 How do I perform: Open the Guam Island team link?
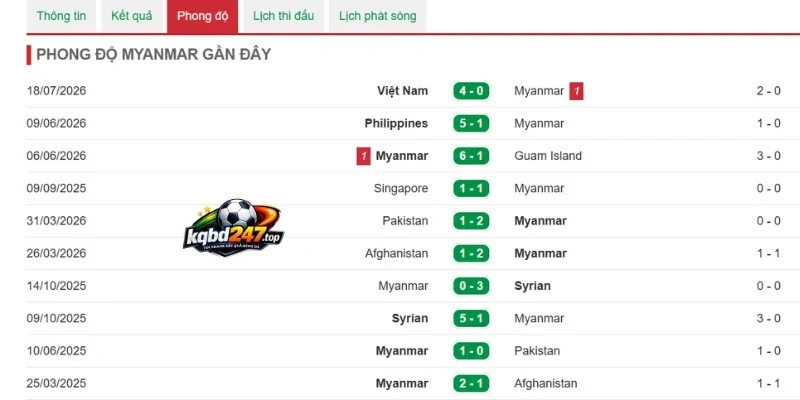click(x=548, y=156)
